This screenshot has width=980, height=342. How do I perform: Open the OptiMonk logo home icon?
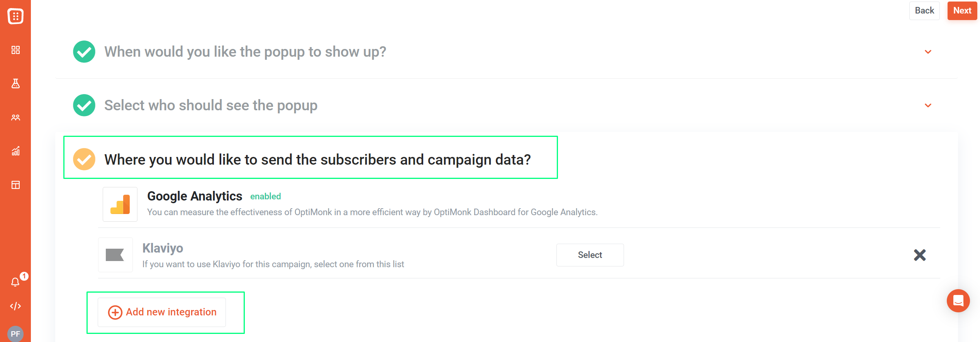(x=15, y=16)
